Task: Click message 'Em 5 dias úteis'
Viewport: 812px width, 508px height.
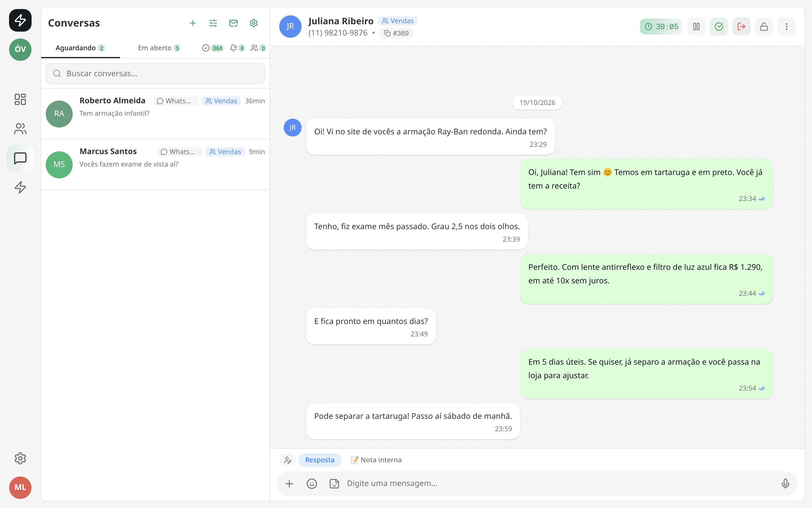Action: [x=646, y=374]
